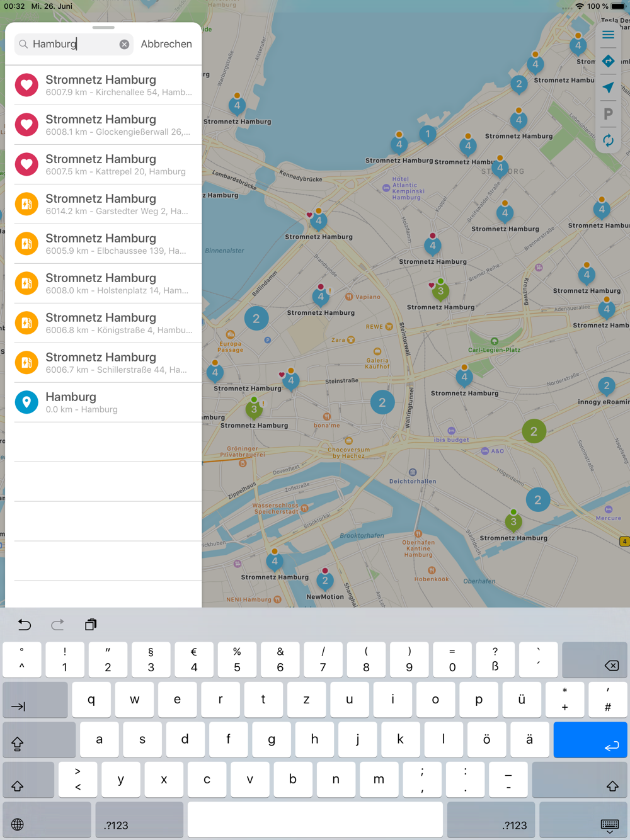
Task: Tap the space bar
Action: tap(315, 820)
